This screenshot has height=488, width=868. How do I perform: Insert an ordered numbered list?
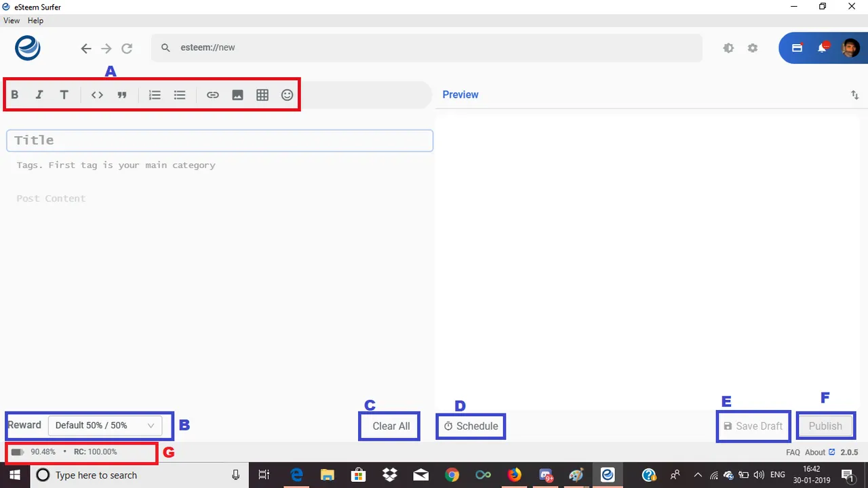pos(155,95)
